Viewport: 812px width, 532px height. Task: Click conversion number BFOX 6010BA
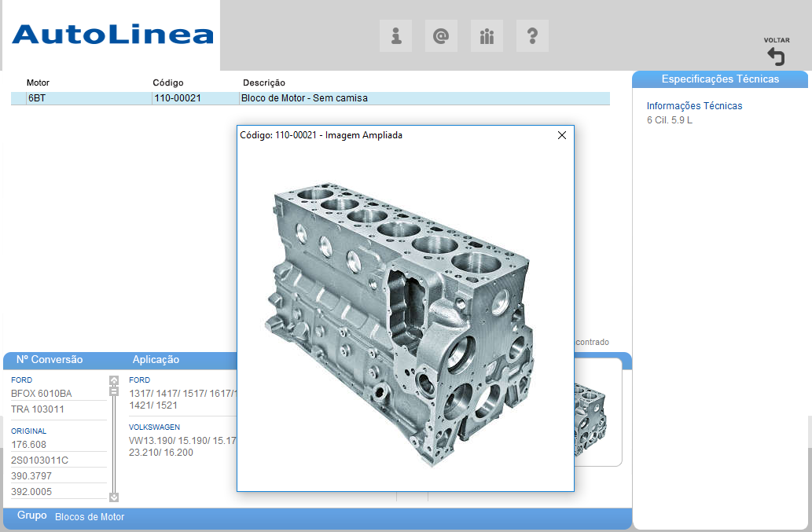[41, 393]
